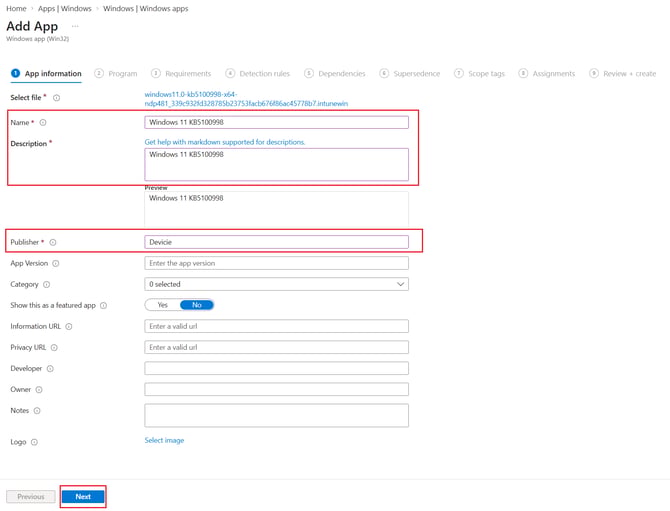This screenshot has width=670, height=511.
Task: Click the Previous button
Action: (x=31, y=496)
